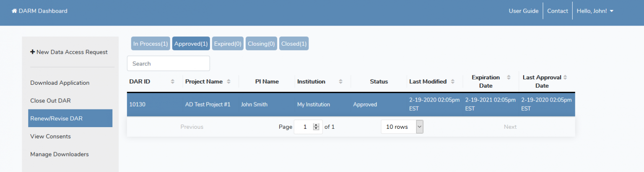
Task: Sort by Institution column arrows
Action: [x=340, y=81]
